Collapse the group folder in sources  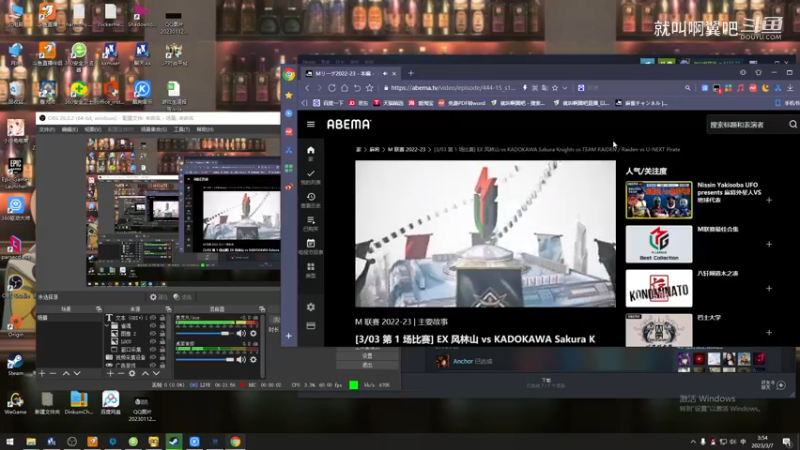107,326
